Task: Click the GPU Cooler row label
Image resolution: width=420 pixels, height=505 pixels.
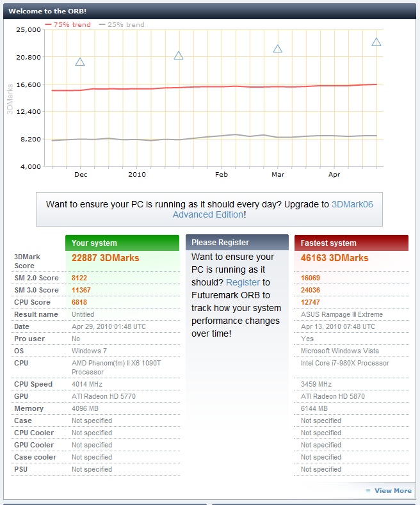Action: coord(34,445)
